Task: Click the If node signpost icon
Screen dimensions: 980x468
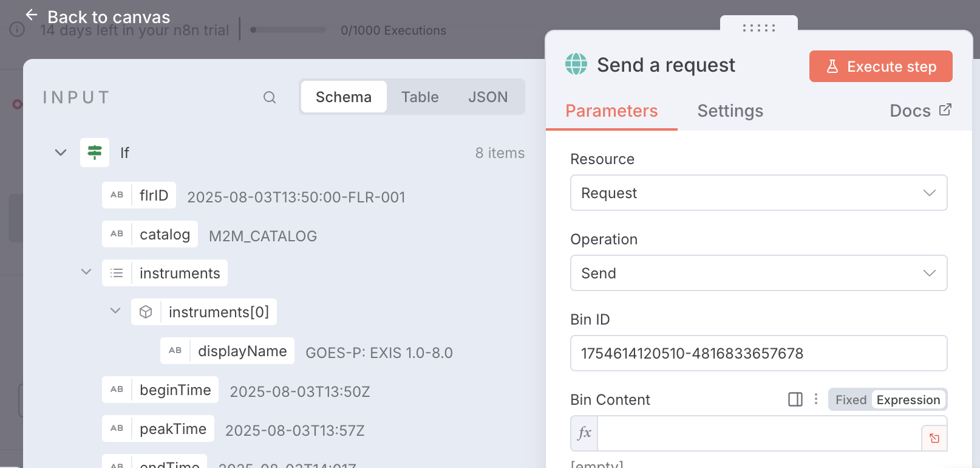Action: [x=95, y=153]
